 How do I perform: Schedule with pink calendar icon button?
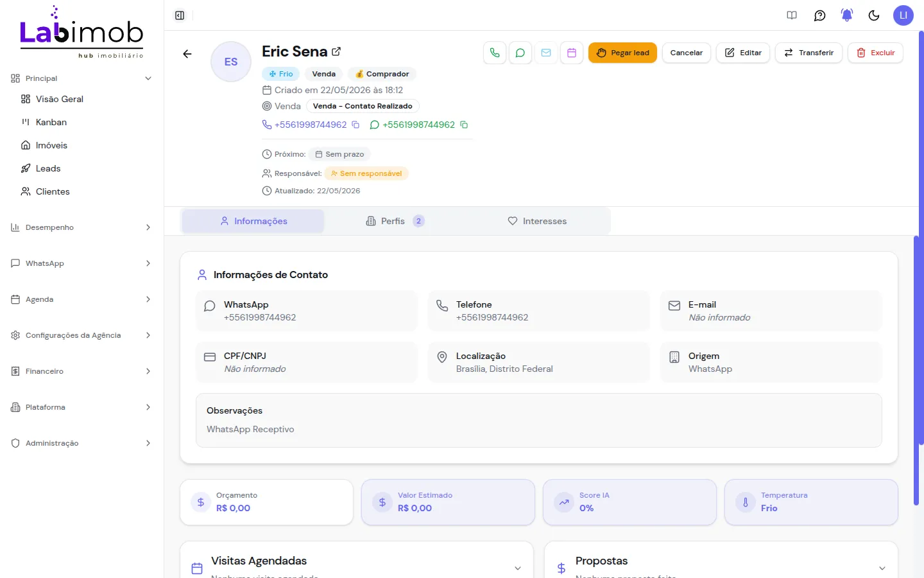click(572, 53)
